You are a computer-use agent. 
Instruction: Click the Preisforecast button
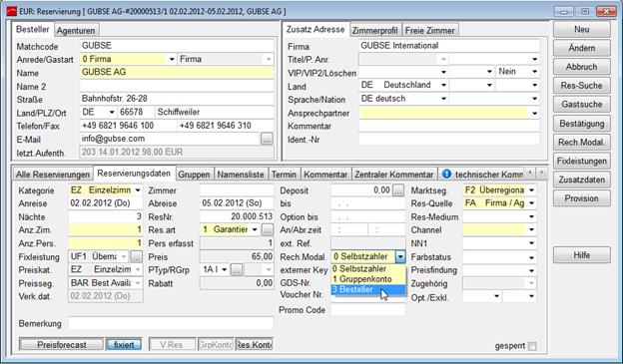(x=62, y=344)
